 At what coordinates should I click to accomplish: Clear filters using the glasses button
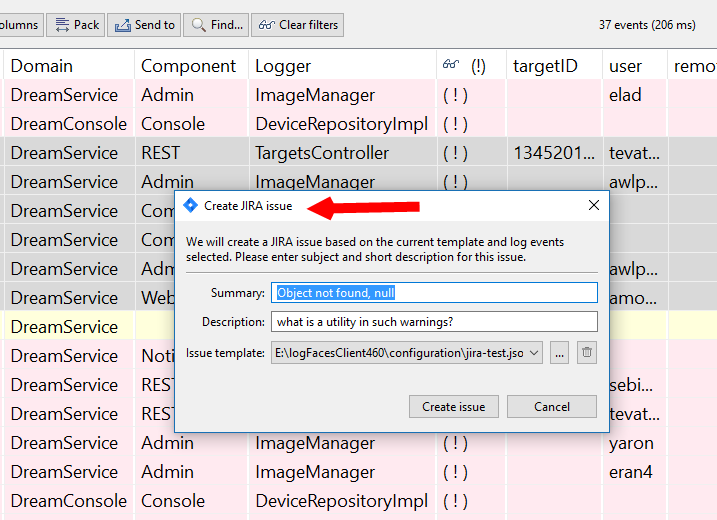click(298, 25)
